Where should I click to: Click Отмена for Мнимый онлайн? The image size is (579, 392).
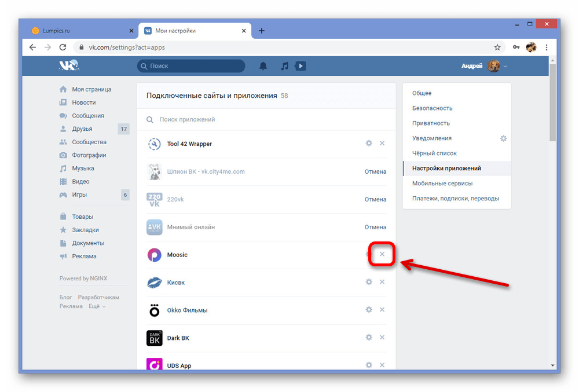click(375, 227)
